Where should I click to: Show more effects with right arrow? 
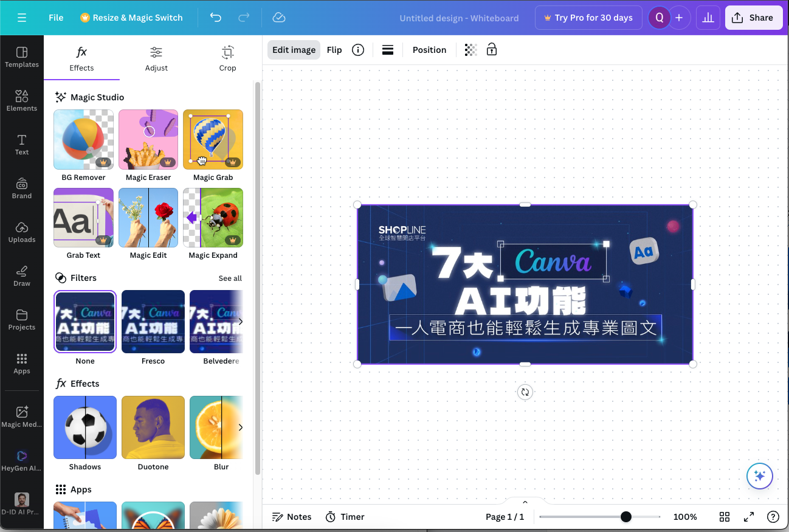(x=240, y=427)
